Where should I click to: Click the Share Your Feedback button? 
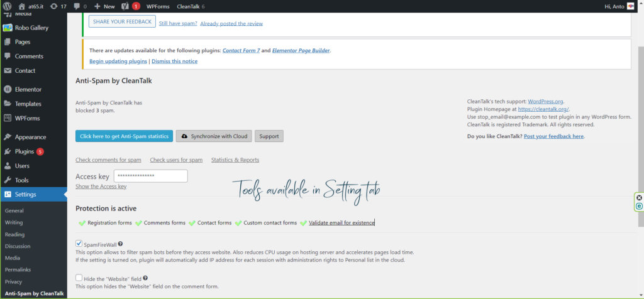click(122, 22)
